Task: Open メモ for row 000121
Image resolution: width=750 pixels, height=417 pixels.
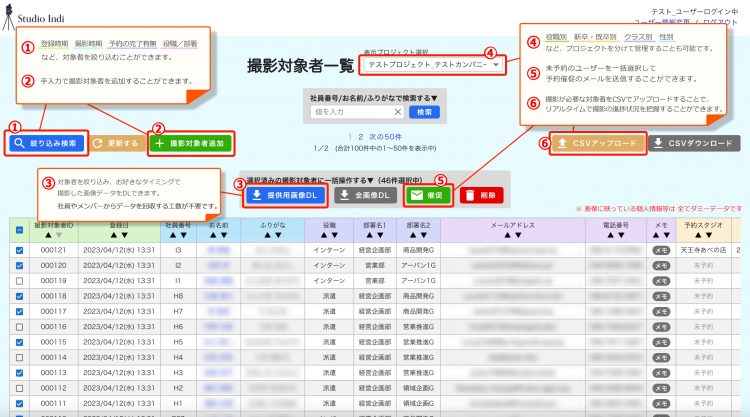Action: (x=661, y=250)
